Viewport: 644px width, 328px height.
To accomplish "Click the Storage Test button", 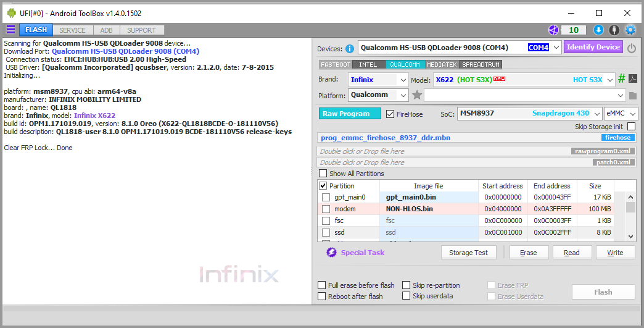I will (x=469, y=253).
